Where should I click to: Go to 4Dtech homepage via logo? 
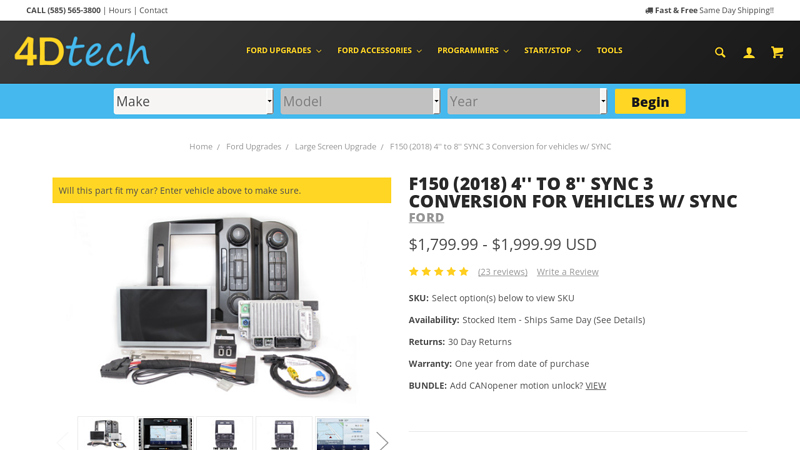82,51
